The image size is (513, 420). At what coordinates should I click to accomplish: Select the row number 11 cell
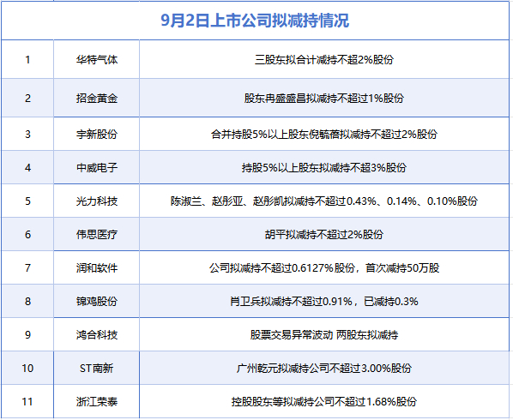(27, 401)
